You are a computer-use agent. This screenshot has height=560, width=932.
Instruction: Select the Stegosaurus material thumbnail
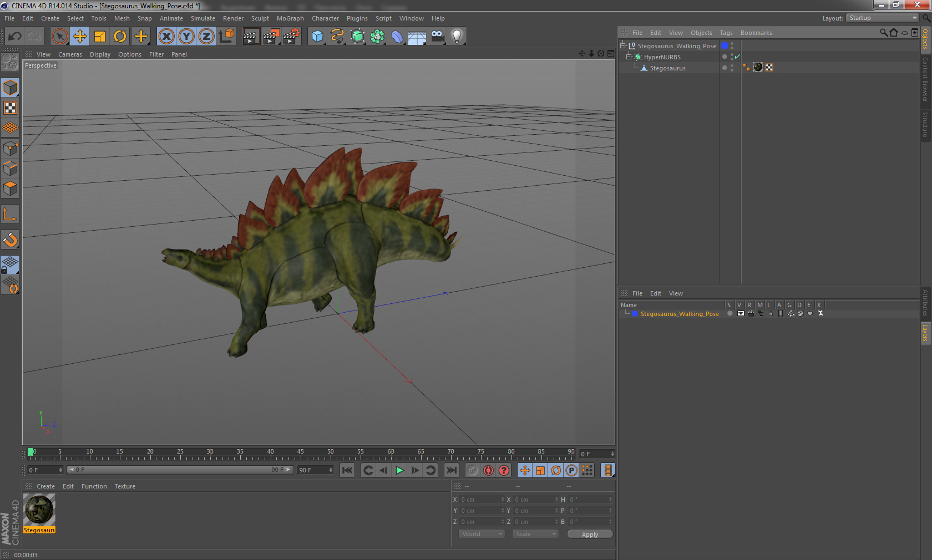(x=39, y=510)
